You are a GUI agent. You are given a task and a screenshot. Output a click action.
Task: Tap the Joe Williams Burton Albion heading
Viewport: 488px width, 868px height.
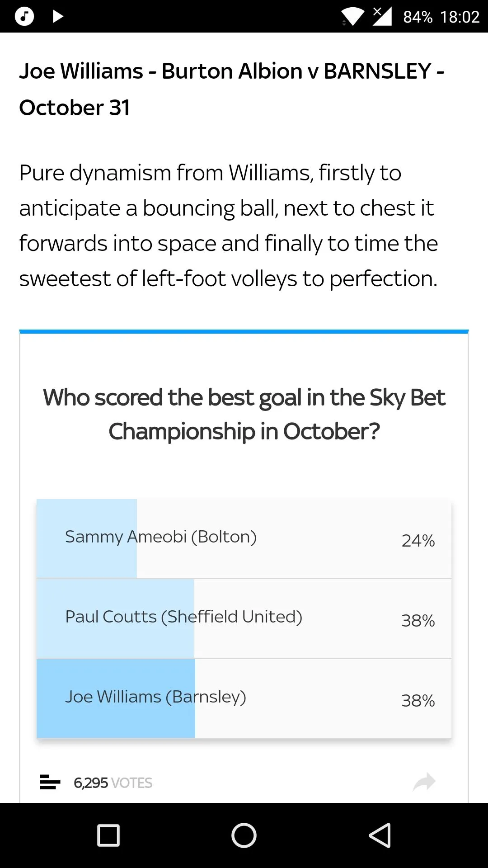(x=231, y=89)
